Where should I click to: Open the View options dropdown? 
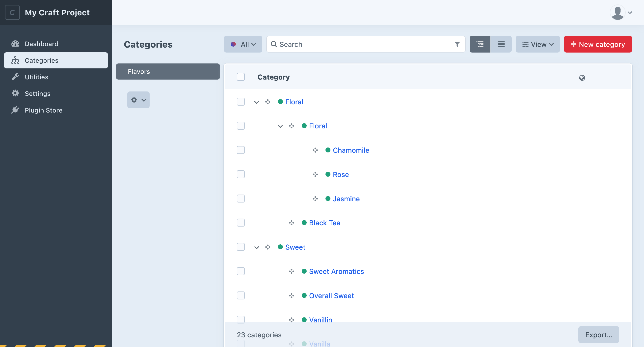coord(538,44)
